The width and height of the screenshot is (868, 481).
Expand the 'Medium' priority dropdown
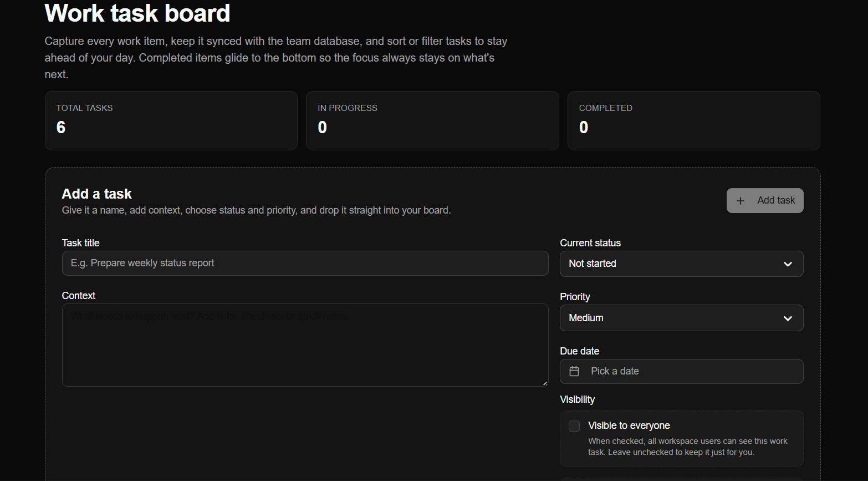tap(681, 318)
